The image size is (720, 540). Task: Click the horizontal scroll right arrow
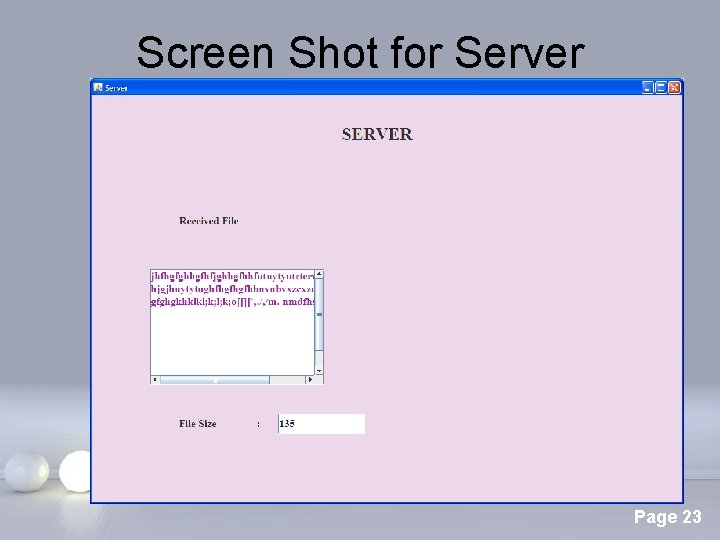310,380
